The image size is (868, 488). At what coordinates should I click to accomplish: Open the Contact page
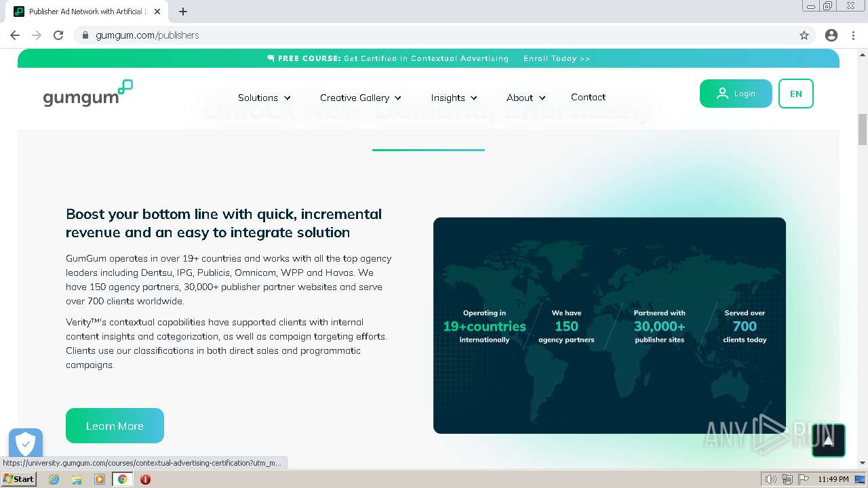pyautogui.click(x=588, y=97)
